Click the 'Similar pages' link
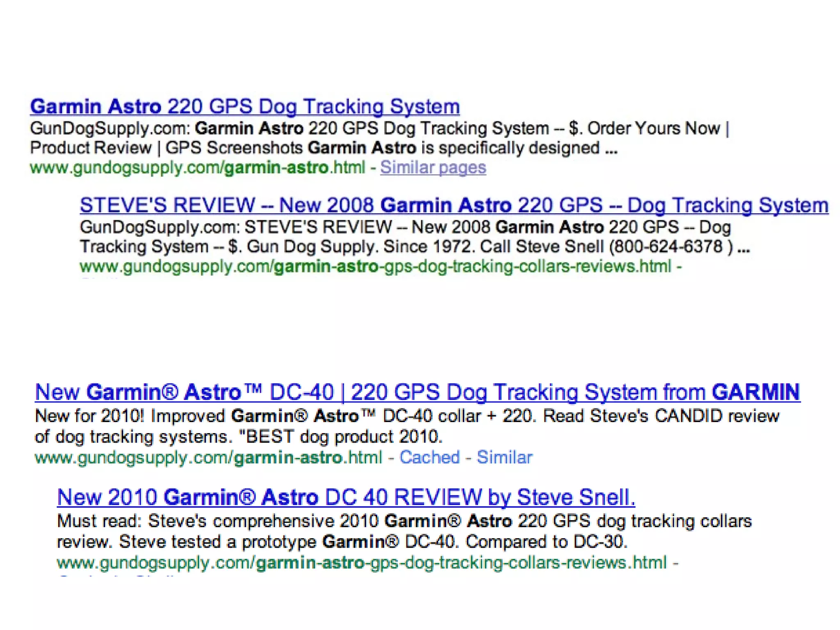Viewport: 840px width, 630px height. [x=433, y=167]
